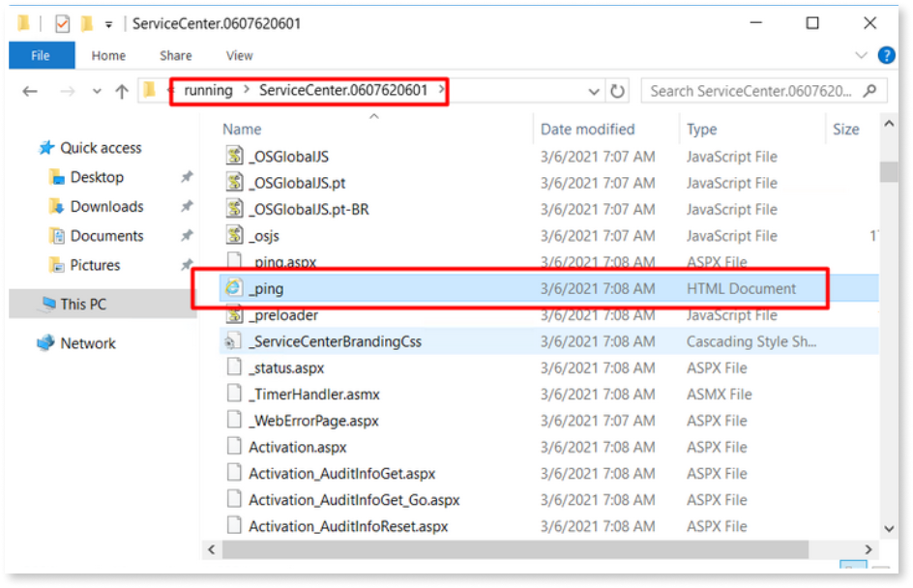
Task: Open the Documents folder
Action: [x=102, y=235]
